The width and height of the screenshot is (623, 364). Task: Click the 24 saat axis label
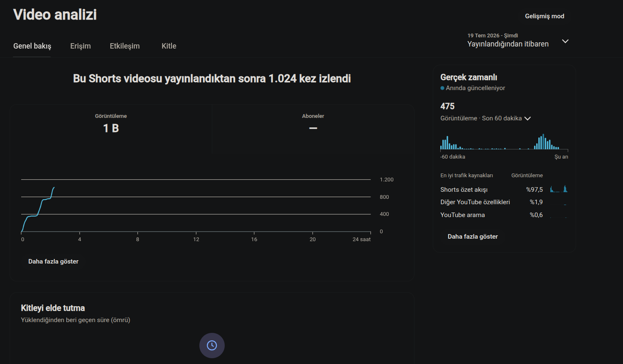point(361,239)
